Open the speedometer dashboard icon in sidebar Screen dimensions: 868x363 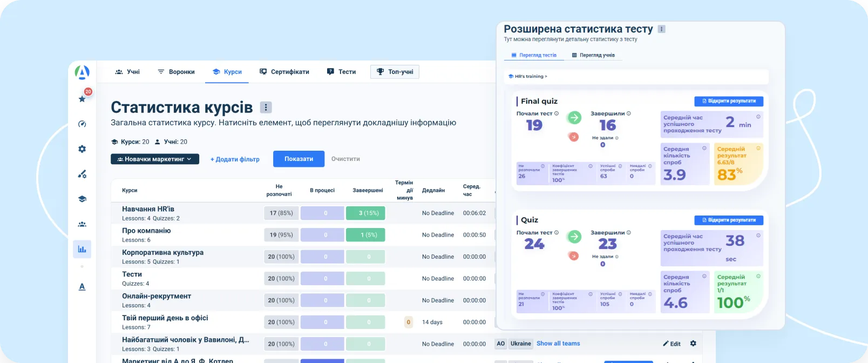[82, 124]
